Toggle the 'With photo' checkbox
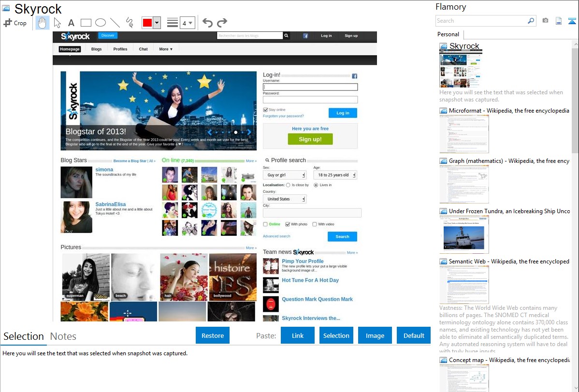The image size is (579, 392). 287,224
